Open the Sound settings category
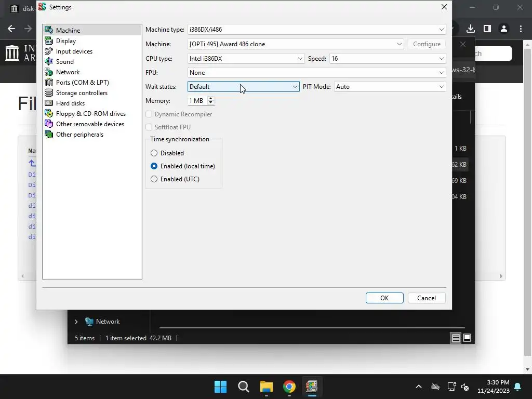The height and width of the screenshot is (399, 532). click(x=64, y=61)
